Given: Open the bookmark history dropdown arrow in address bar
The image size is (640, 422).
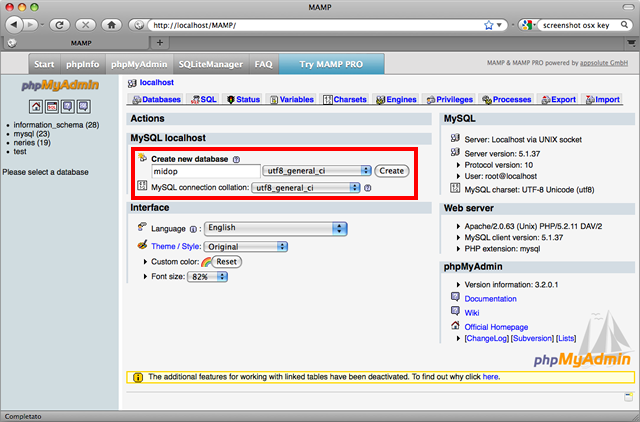Looking at the screenshot, I should (x=499, y=25).
